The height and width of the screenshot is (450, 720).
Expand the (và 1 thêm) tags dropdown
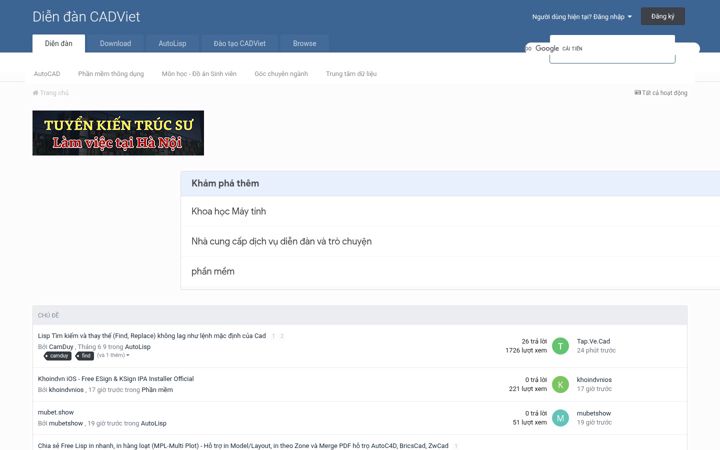pos(113,355)
